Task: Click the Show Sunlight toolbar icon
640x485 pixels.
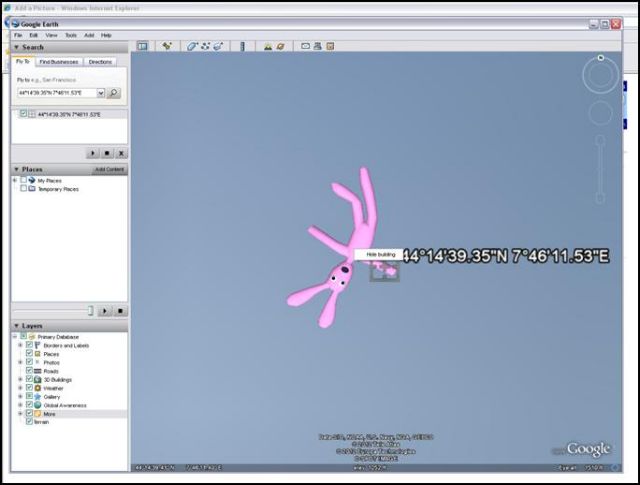Action: pos(267,46)
